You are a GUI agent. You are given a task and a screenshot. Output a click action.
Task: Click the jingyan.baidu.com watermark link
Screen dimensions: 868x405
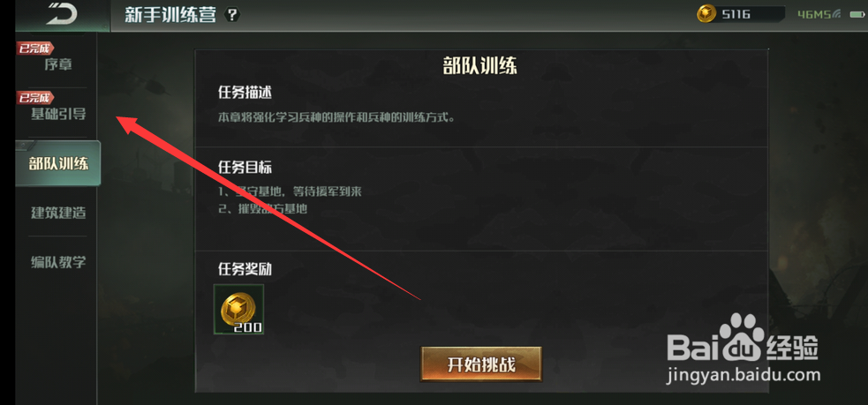tap(743, 375)
